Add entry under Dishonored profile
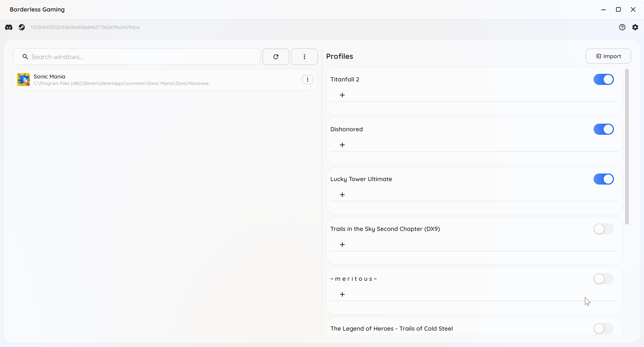Viewport: 644px width, 347px height. (x=342, y=145)
